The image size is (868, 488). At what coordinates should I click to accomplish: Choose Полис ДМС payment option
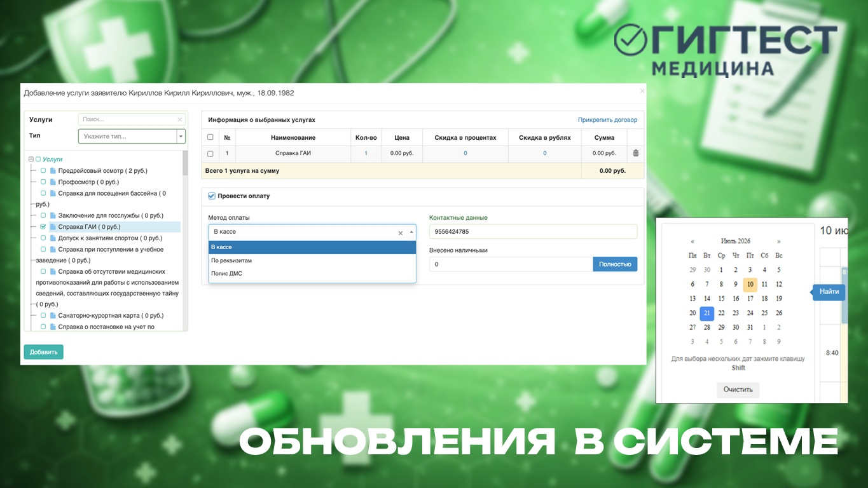(x=312, y=274)
